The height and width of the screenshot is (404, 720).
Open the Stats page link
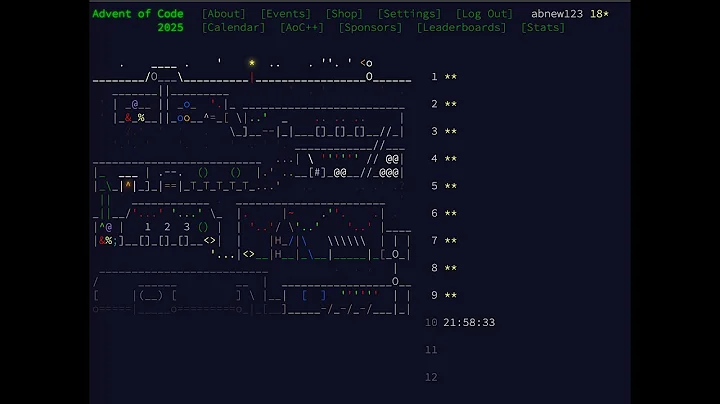543,28
